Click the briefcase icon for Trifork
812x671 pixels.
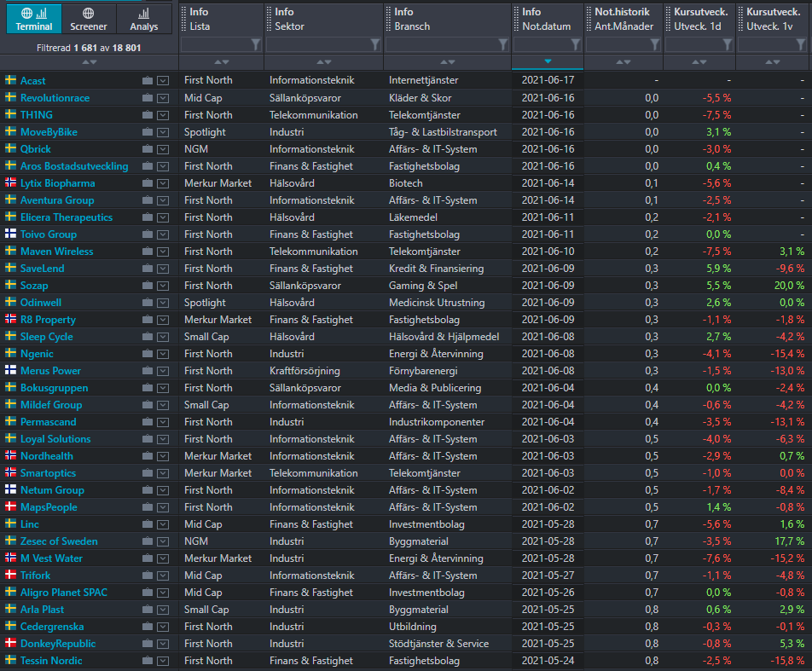tap(148, 576)
